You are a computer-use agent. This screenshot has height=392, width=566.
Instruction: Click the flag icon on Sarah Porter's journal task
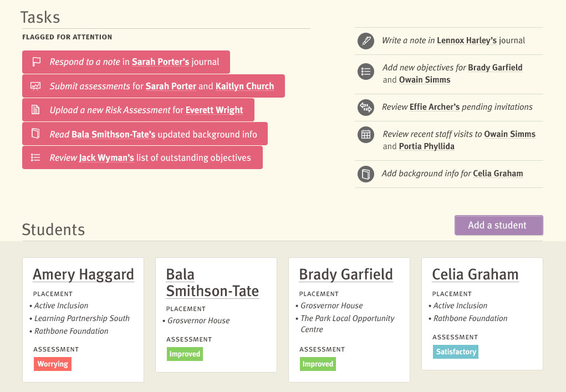point(36,62)
